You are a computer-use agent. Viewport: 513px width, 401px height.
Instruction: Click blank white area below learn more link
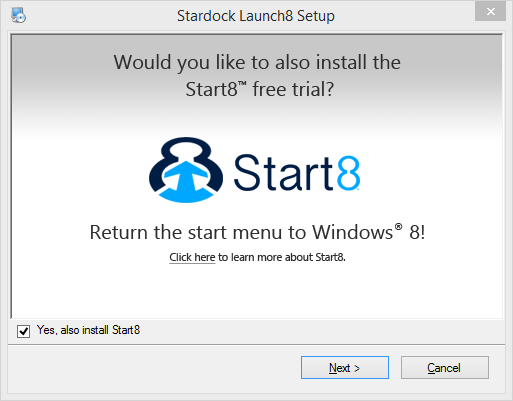coord(257,292)
